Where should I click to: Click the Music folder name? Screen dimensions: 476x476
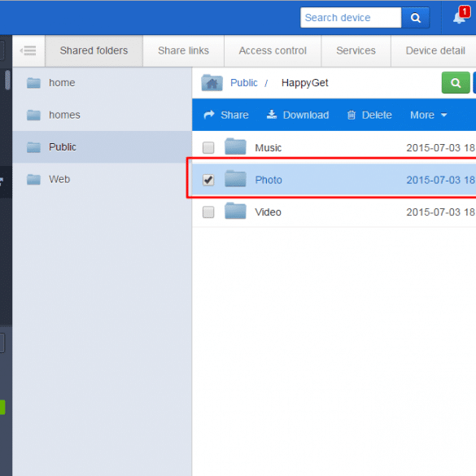[268, 148]
